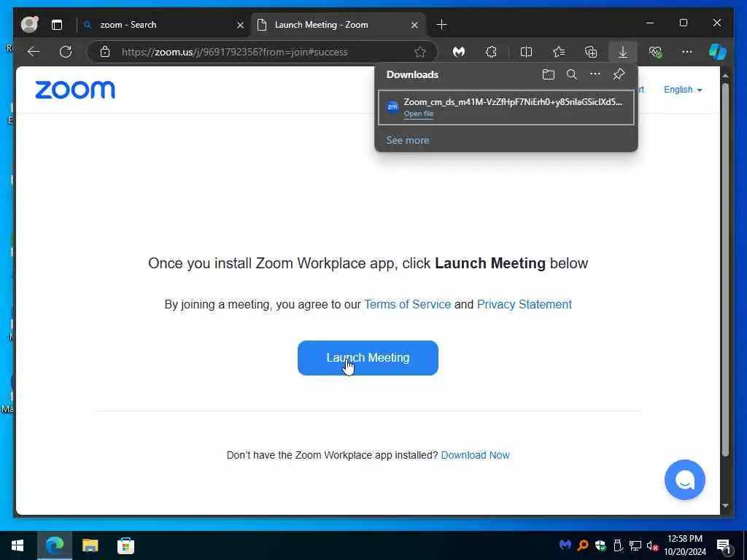Viewport: 747px width, 560px height.
Task: Click Open file under the Zoom download
Action: [x=419, y=114]
